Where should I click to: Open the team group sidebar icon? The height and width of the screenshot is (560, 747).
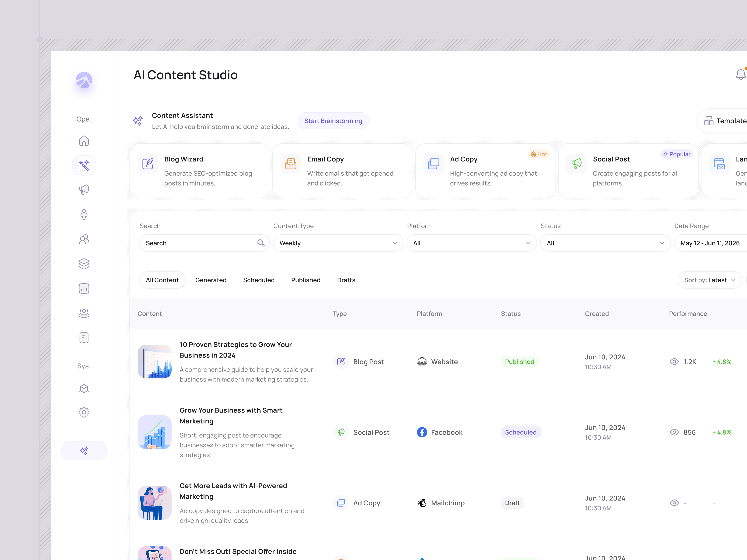coord(84,313)
